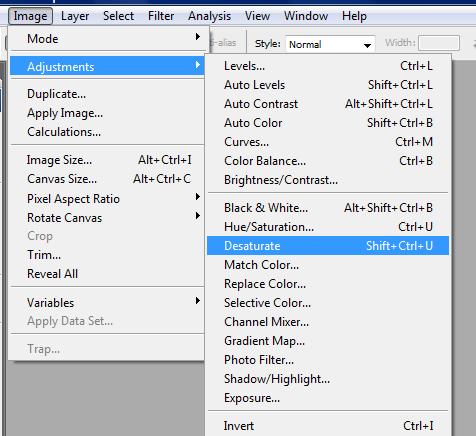This screenshot has width=476, height=436.
Task: Expand the Adjustments submenu
Action: click(107, 66)
